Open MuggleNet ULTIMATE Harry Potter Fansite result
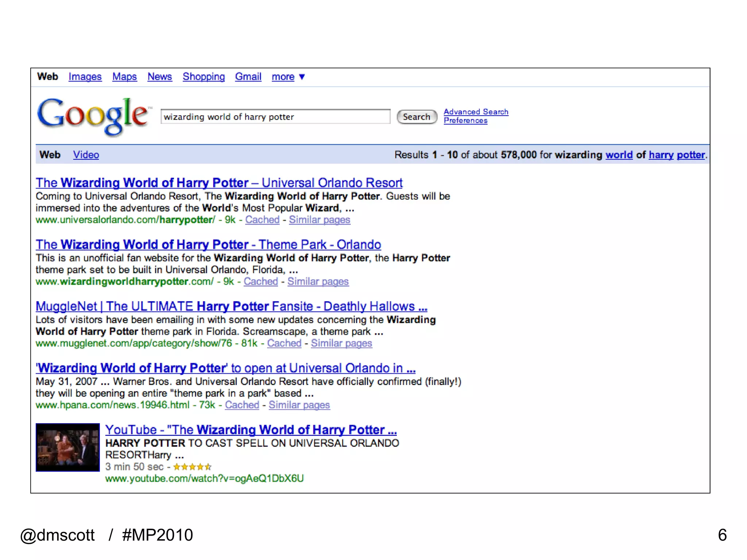The width and height of the screenshot is (747, 560). [x=232, y=306]
